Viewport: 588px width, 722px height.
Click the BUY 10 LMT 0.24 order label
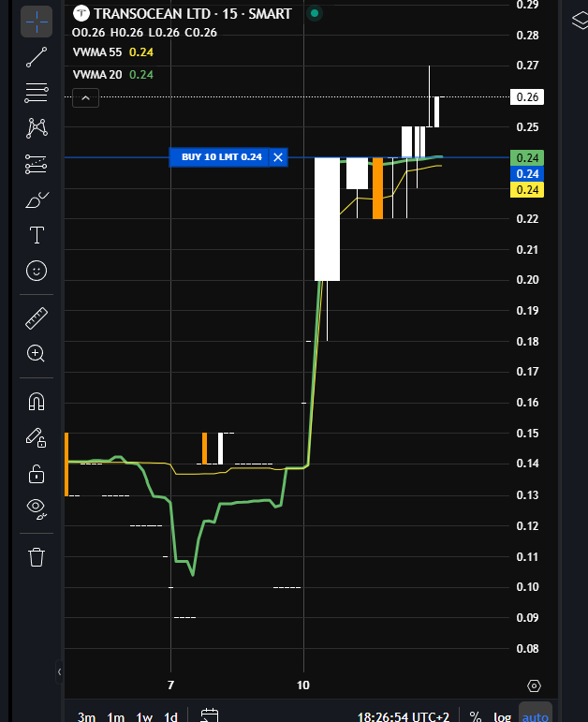pos(220,157)
